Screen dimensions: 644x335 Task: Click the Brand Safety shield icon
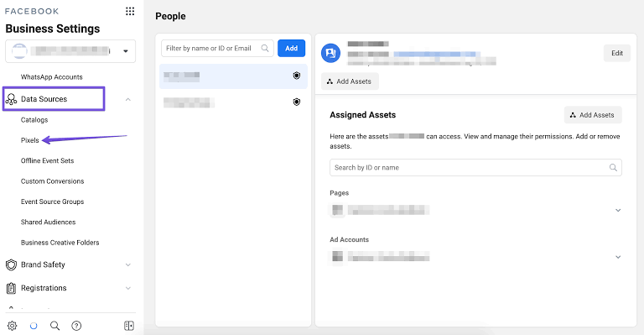(11, 264)
